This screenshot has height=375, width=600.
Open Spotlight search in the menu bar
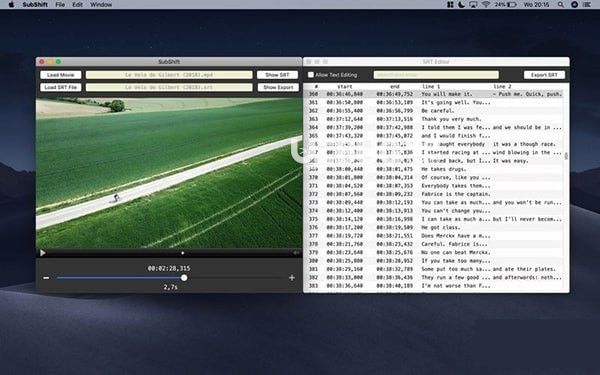pyautogui.click(x=561, y=5)
